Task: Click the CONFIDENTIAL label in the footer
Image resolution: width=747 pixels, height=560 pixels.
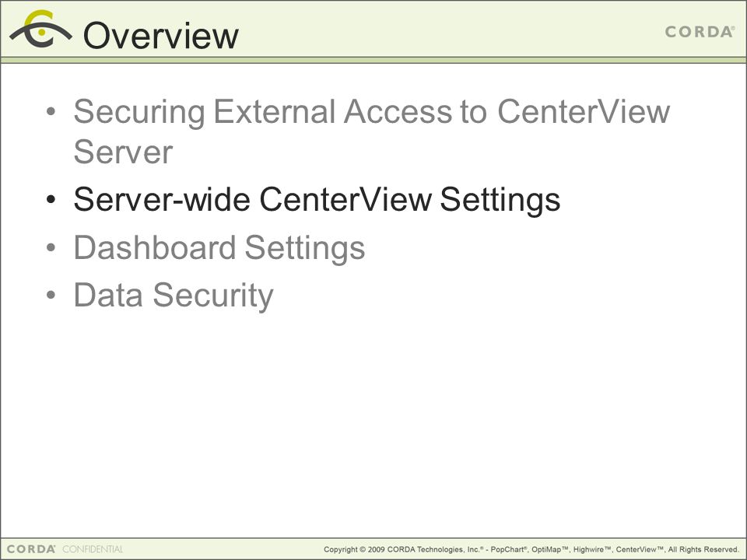Action: click(x=93, y=549)
